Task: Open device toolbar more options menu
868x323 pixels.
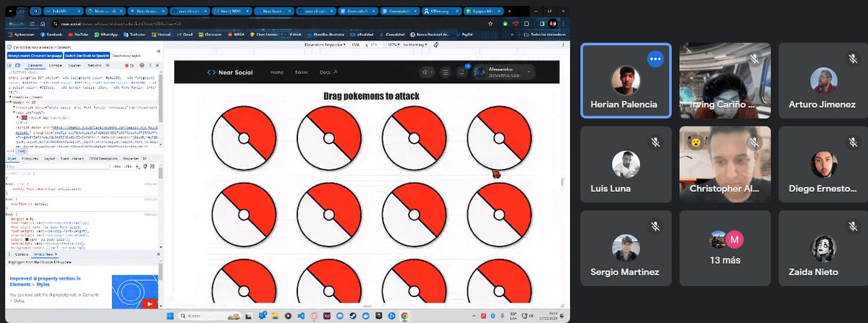Action: [x=563, y=45]
